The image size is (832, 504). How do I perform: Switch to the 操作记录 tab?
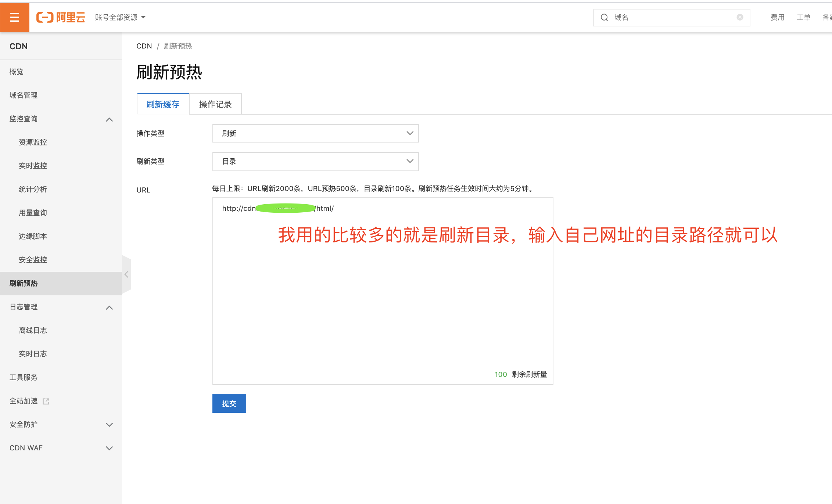point(215,104)
